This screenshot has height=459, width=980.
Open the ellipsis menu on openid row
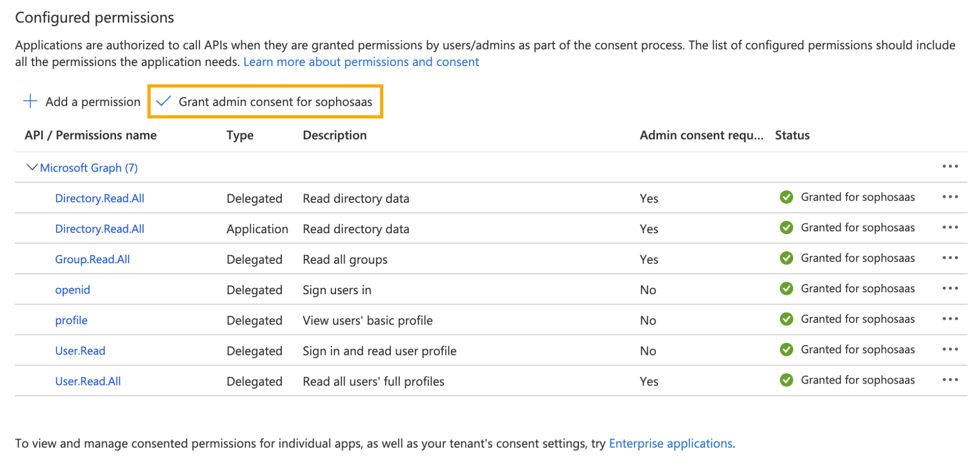[951, 289]
